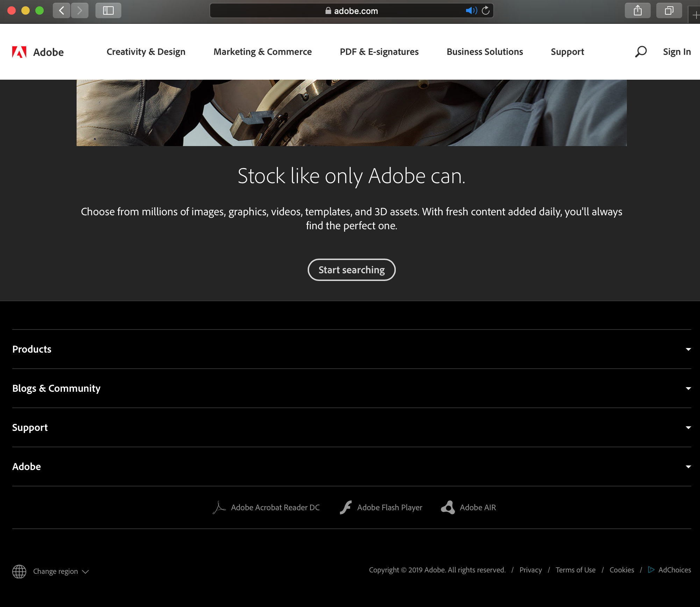Open the Cookies link

click(622, 570)
